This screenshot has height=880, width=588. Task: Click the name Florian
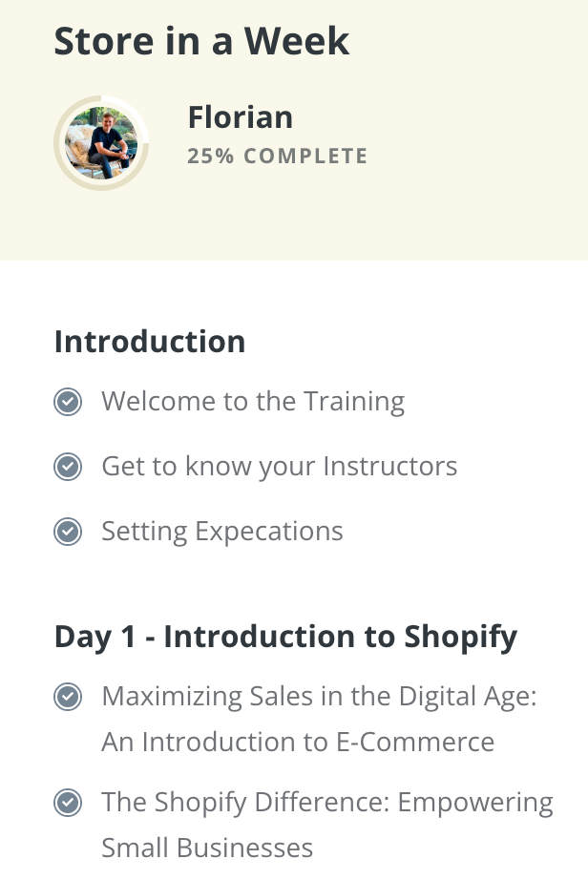241,117
